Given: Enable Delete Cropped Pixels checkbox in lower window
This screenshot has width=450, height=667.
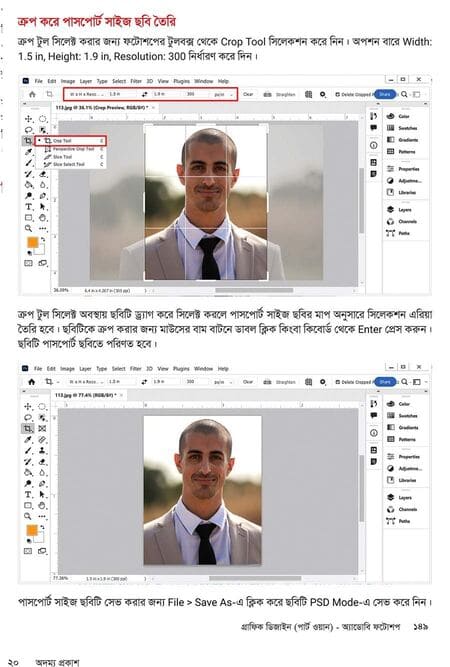Looking at the screenshot, I should click(x=337, y=382).
